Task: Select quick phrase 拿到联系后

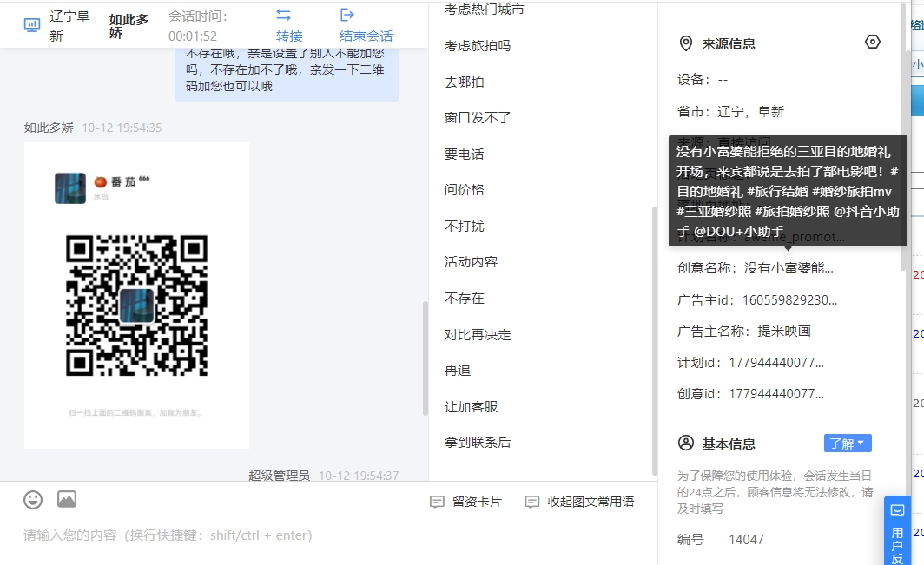Action: tap(478, 443)
